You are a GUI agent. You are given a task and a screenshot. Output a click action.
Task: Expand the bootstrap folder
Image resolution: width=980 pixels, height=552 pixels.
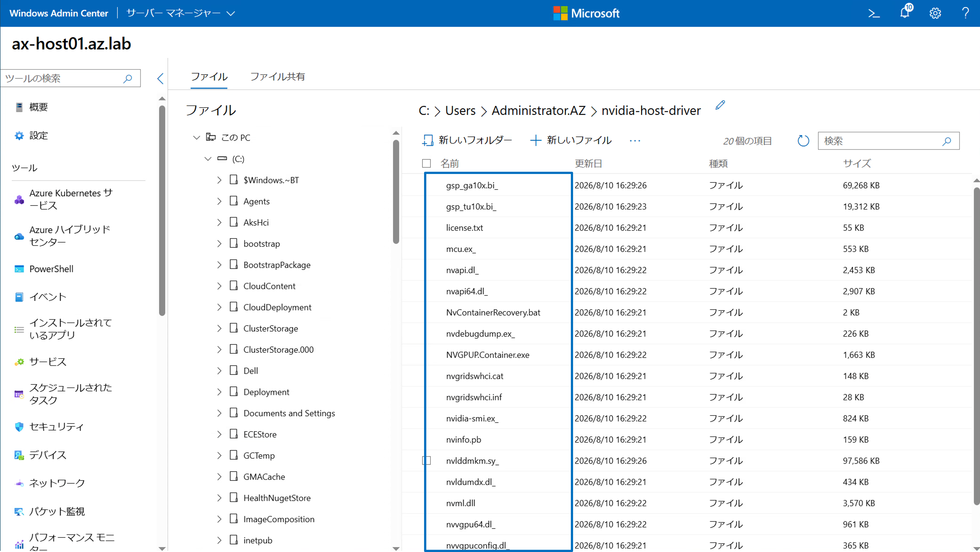(219, 244)
